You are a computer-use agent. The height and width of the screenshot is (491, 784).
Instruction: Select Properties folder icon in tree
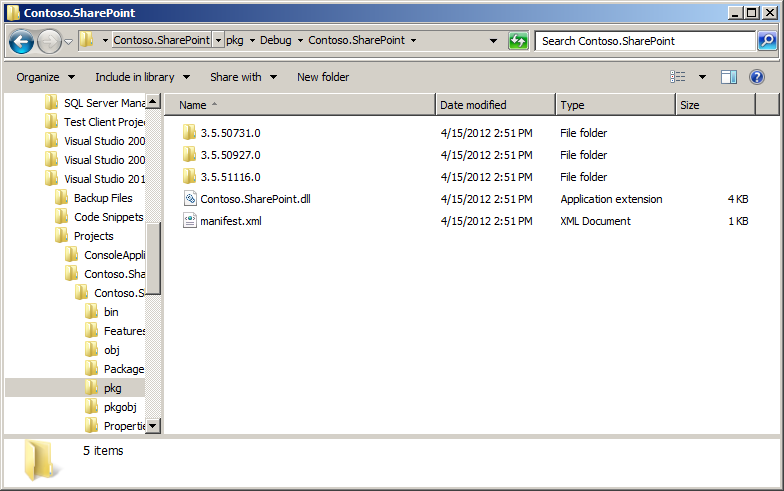point(92,425)
